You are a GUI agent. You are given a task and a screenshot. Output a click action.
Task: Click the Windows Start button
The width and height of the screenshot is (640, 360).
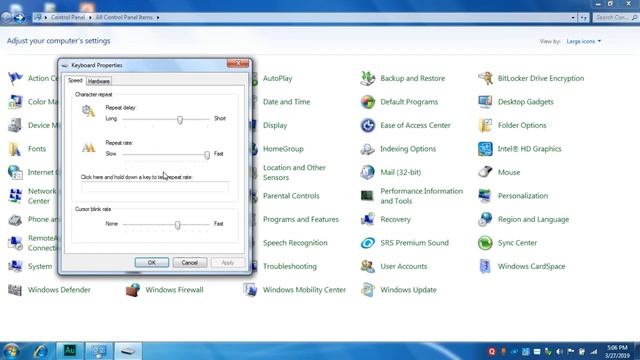coord(11,351)
